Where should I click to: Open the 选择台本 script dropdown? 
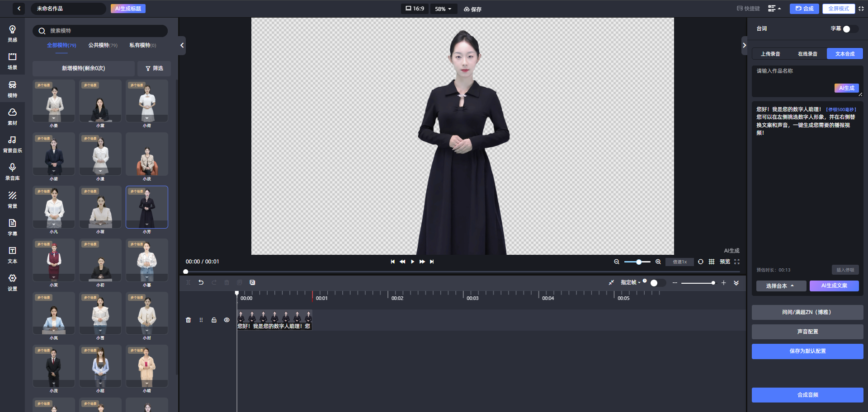[x=781, y=286]
